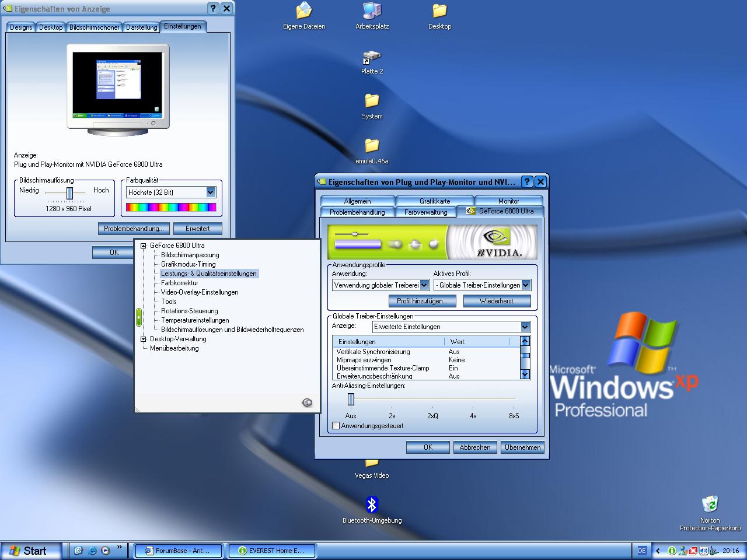This screenshot has height=560, width=747.
Task: Click the Übernehmen button
Action: 522,447
